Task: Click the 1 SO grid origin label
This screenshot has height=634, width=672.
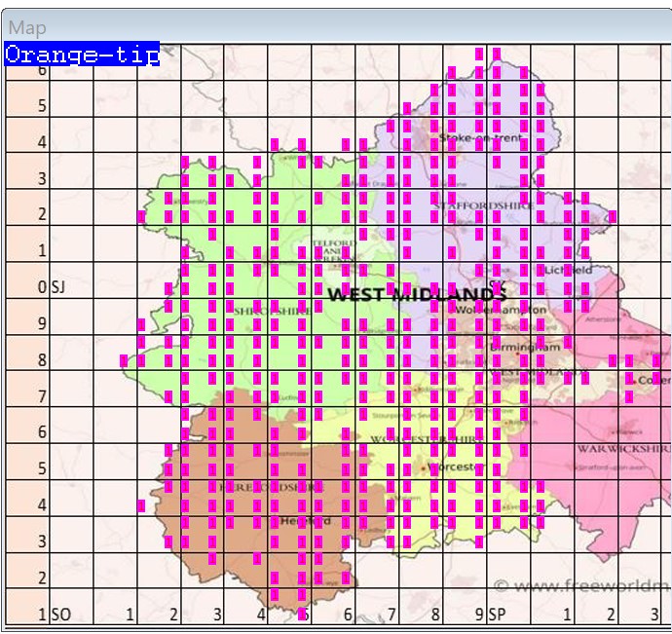Action: pyautogui.click(x=55, y=615)
